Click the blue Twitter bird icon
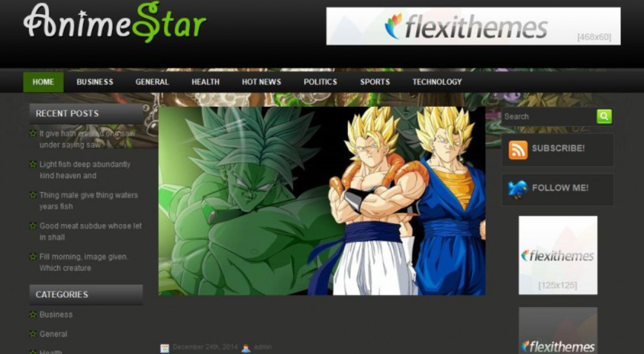The height and width of the screenshot is (354, 644). click(x=518, y=189)
